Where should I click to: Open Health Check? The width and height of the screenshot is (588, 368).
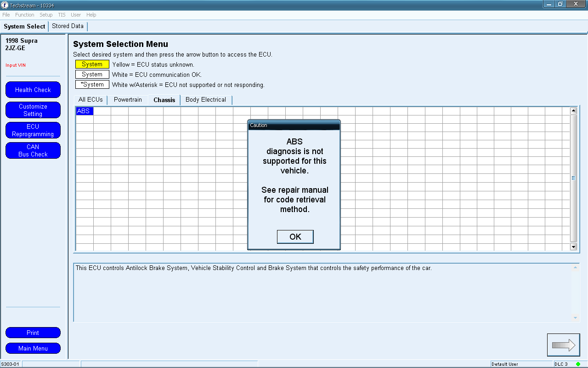(33, 90)
